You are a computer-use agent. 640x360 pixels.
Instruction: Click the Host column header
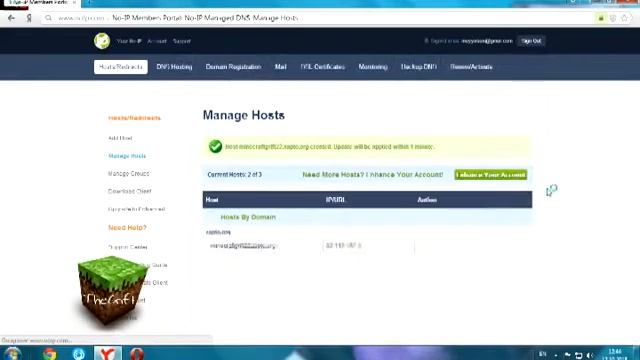tap(212, 200)
